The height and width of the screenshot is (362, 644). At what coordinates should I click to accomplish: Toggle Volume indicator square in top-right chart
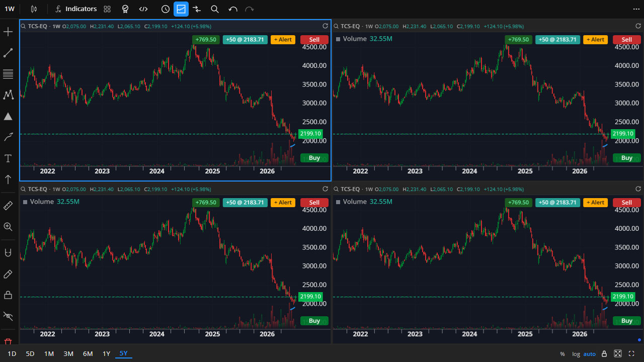[x=338, y=39]
